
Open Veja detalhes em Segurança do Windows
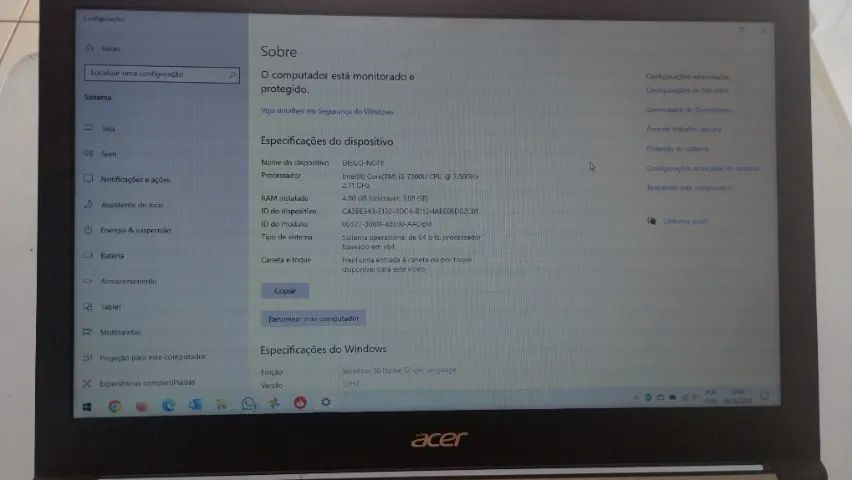click(327, 111)
